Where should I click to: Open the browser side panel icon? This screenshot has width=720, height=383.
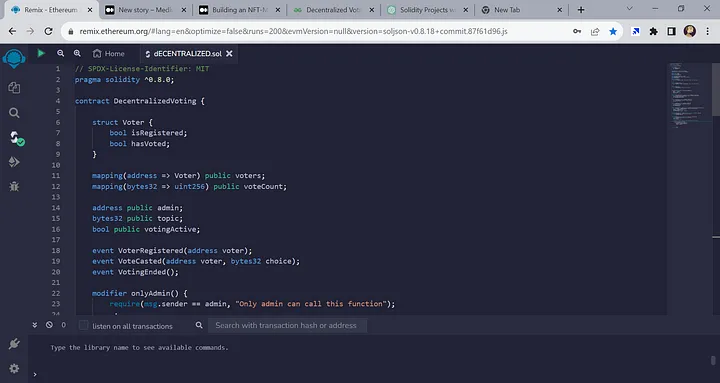point(671,31)
